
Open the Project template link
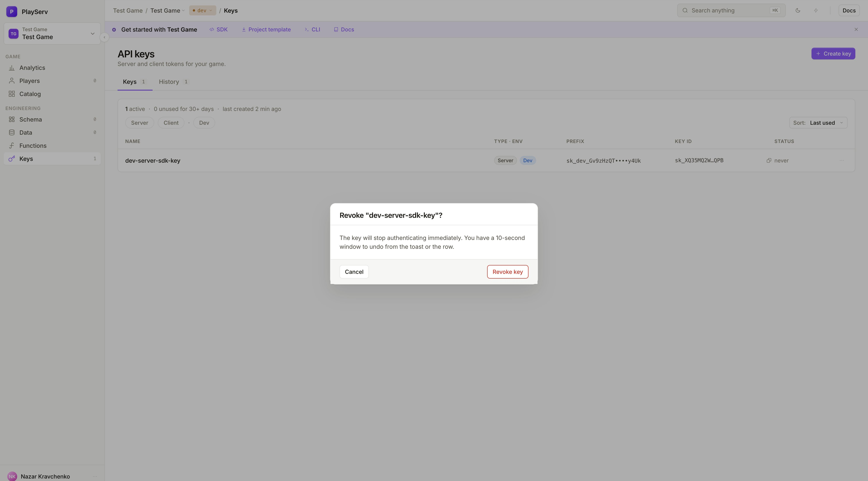click(x=266, y=30)
